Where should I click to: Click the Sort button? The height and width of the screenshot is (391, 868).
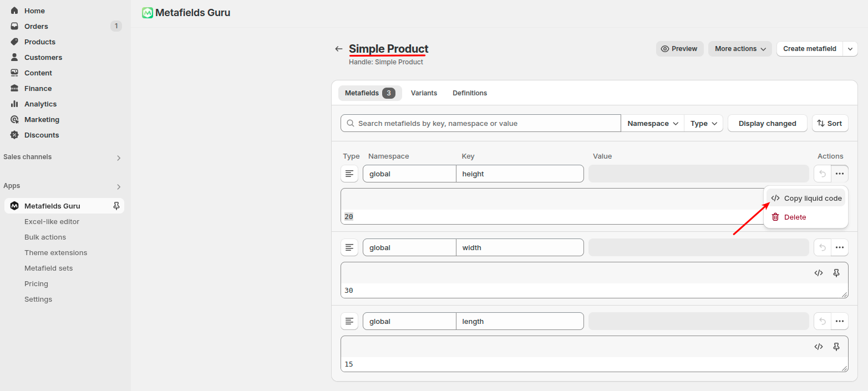[x=830, y=124]
